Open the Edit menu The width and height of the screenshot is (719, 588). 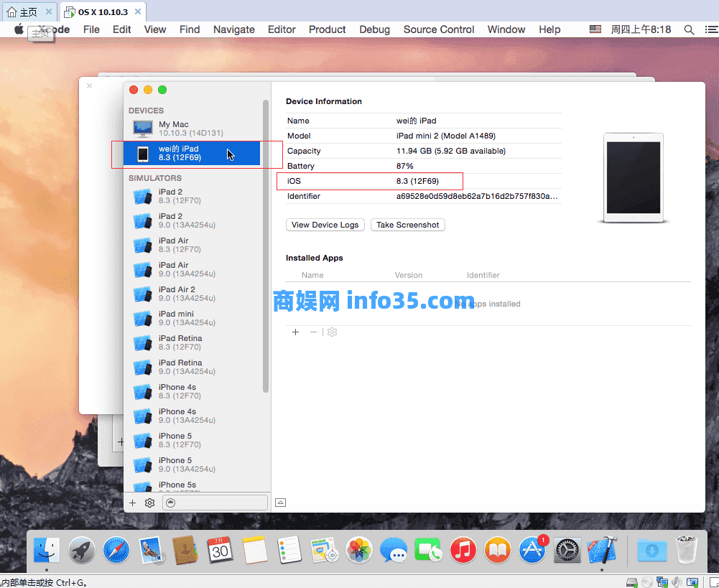[x=121, y=29]
